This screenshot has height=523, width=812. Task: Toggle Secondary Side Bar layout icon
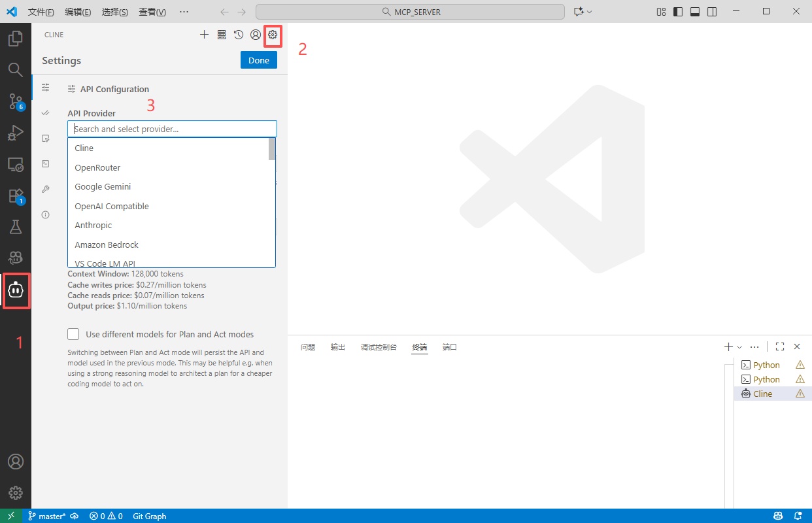pyautogui.click(x=712, y=12)
